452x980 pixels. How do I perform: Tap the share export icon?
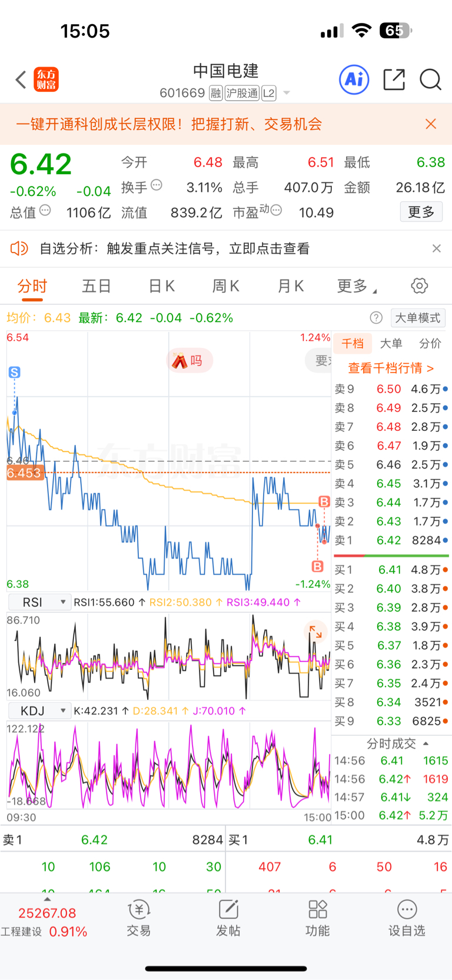pos(394,79)
